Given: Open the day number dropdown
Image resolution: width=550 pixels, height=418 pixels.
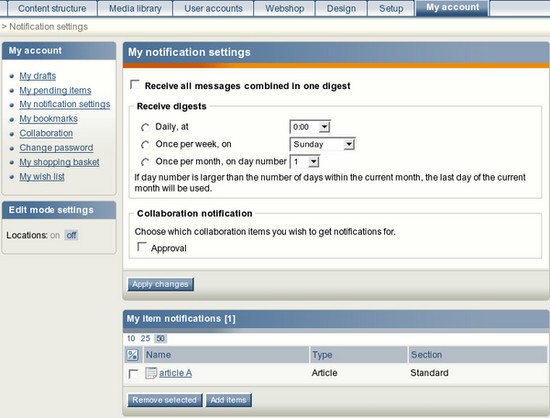Looking at the screenshot, I should [304, 162].
